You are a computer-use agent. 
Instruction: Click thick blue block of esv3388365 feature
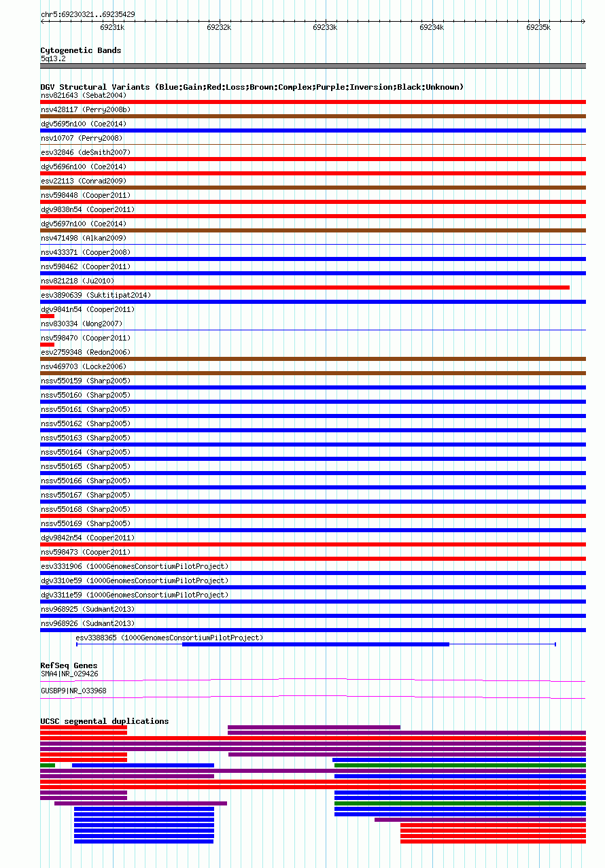click(315, 644)
